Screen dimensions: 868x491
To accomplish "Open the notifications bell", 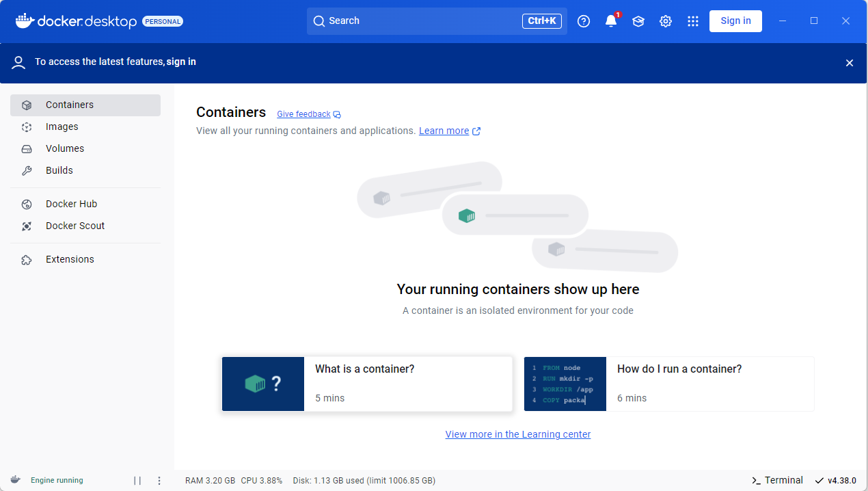I will (x=610, y=21).
